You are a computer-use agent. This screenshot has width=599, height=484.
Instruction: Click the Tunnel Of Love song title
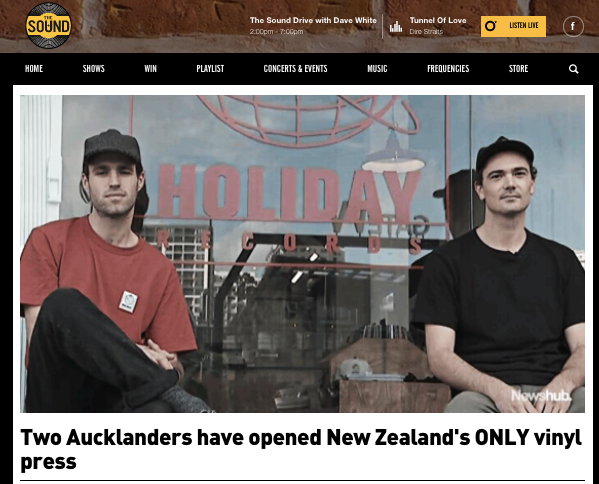click(438, 20)
